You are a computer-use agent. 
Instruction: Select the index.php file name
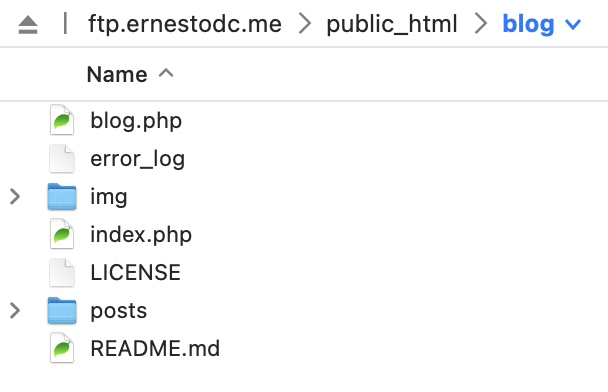[x=141, y=235]
